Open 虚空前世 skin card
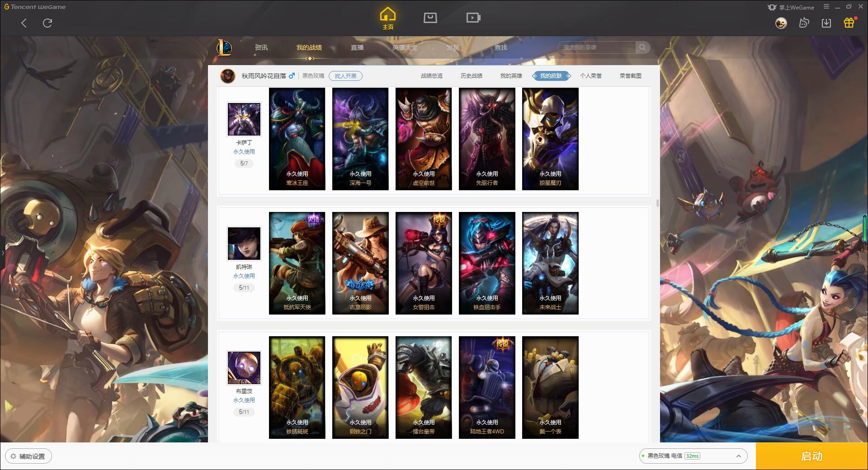This screenshot has height=470, width=868. tap(424, 139)
